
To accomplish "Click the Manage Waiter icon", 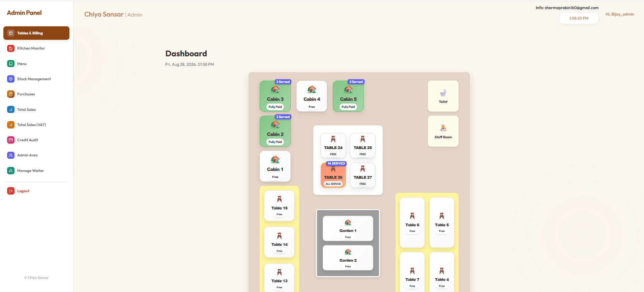I will 11,171.
